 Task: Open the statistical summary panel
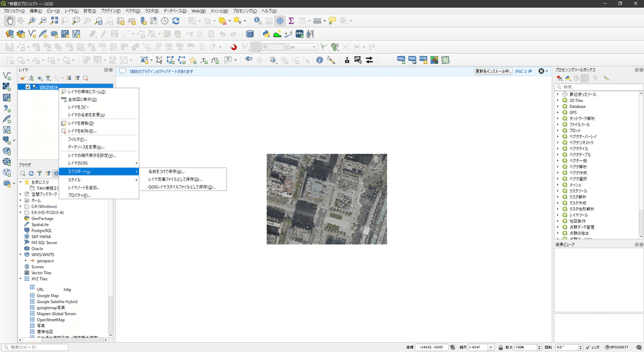point(291,21)
